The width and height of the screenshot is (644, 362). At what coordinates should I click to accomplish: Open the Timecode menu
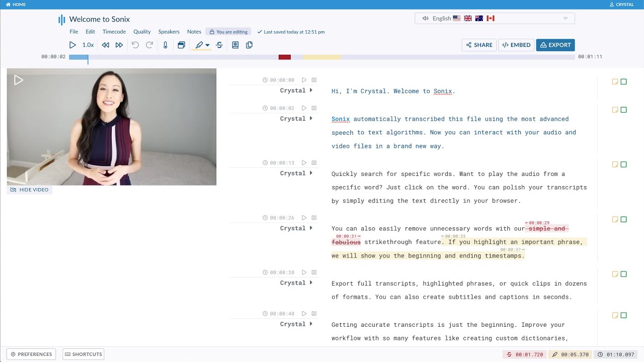[114, 32]
